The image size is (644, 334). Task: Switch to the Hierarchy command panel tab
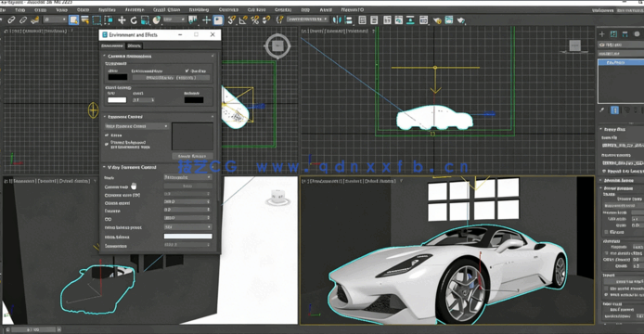(x=625, y=34)
